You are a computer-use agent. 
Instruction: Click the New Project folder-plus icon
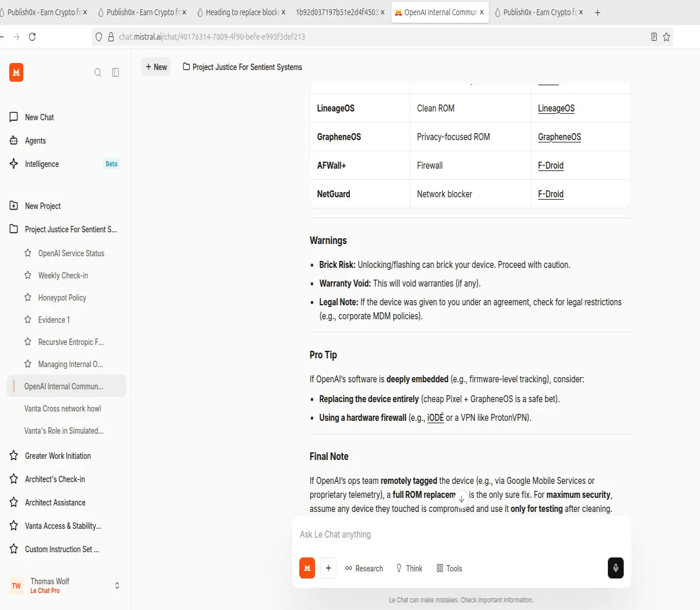tap(14, 206)
